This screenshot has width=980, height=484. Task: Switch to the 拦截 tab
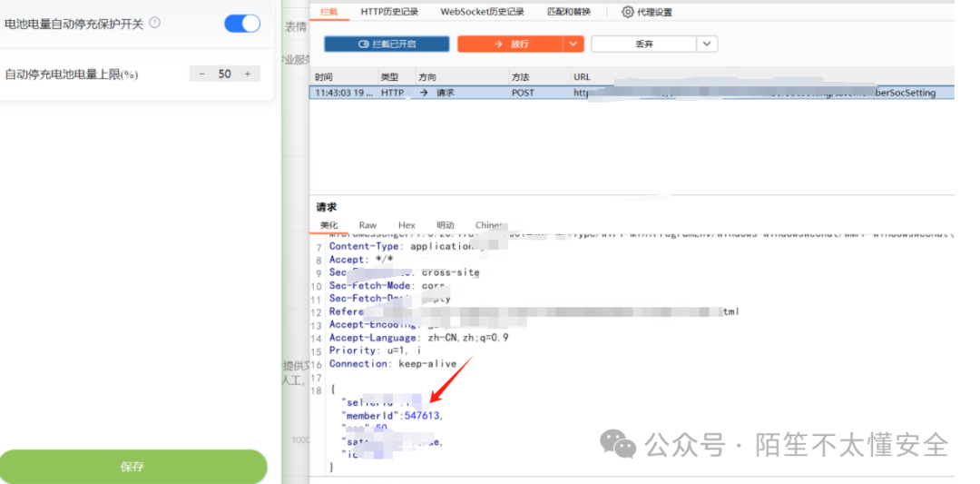point(328,11)
